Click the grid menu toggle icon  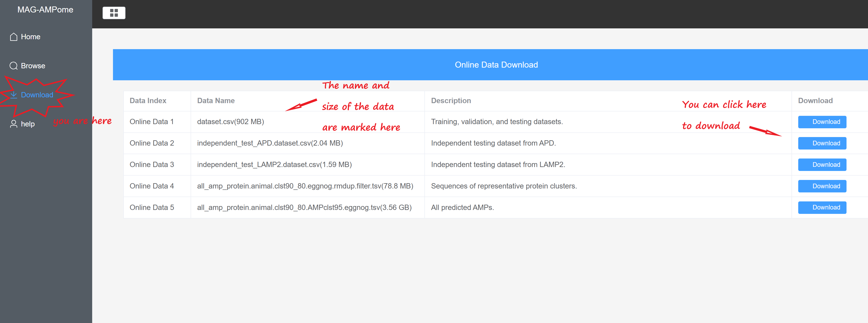[114, 13]
